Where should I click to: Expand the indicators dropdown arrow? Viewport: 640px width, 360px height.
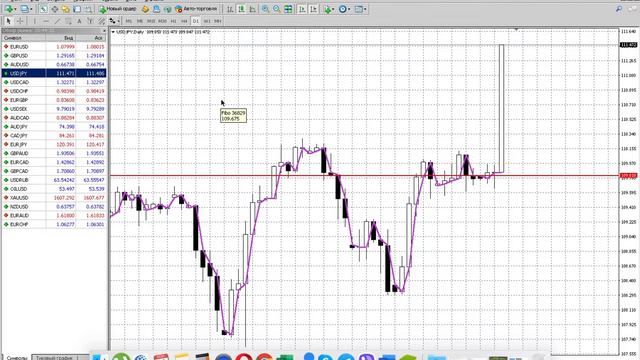click(333, 9)
